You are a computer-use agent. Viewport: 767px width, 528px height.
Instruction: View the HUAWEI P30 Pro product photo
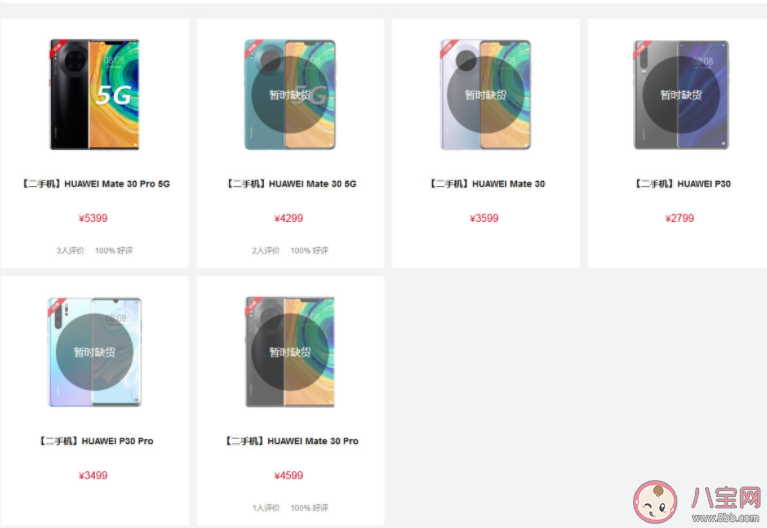pyautogui.click(x=94, y=352)
